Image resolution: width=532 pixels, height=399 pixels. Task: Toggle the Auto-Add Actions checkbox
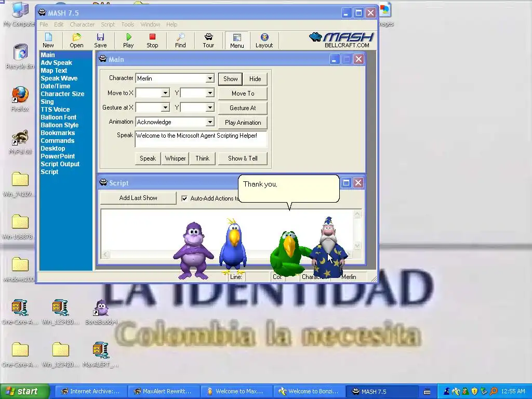click(184, 198)
